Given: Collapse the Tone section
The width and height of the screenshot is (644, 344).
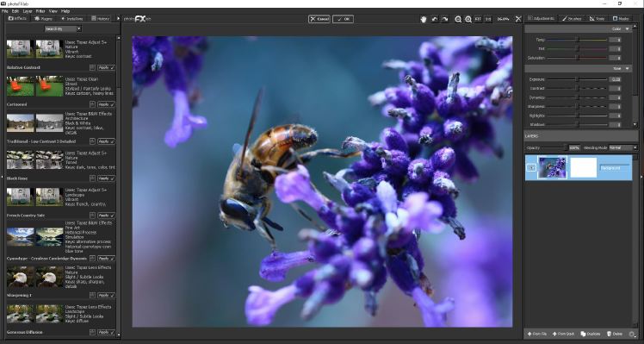Looking at the screenshot, I should pos(627,69).
